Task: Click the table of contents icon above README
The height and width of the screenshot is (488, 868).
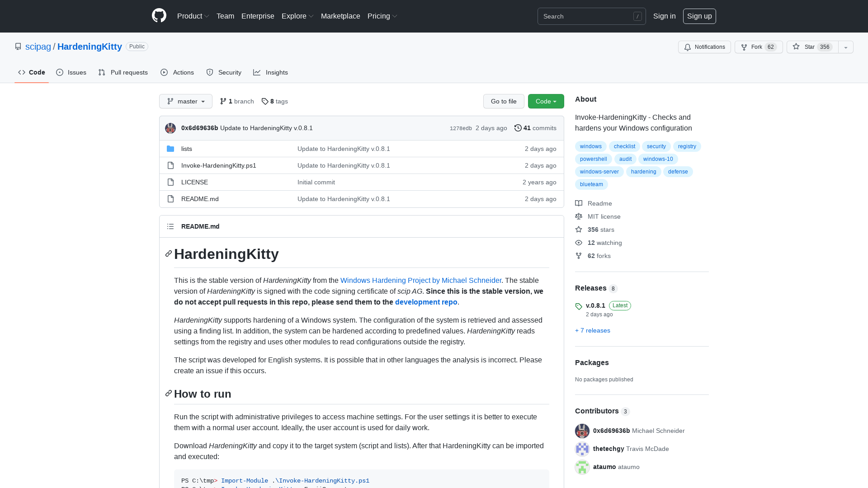Action: [170, 226]
